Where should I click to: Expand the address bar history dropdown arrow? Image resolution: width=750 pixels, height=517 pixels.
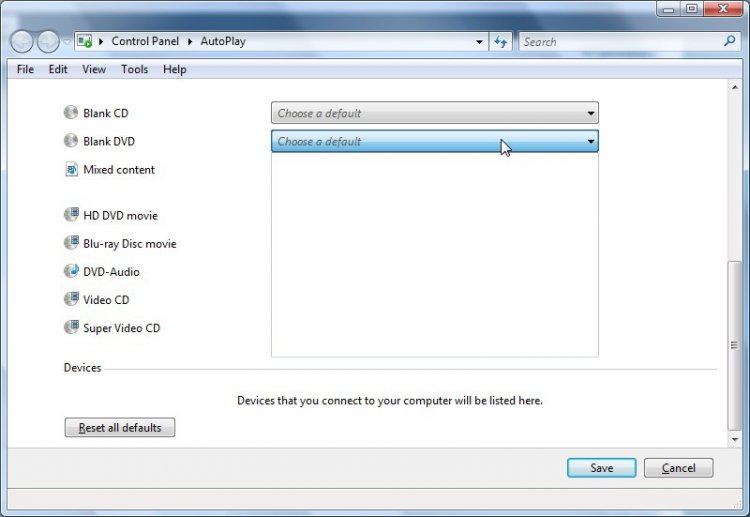[x=479, y=42]
